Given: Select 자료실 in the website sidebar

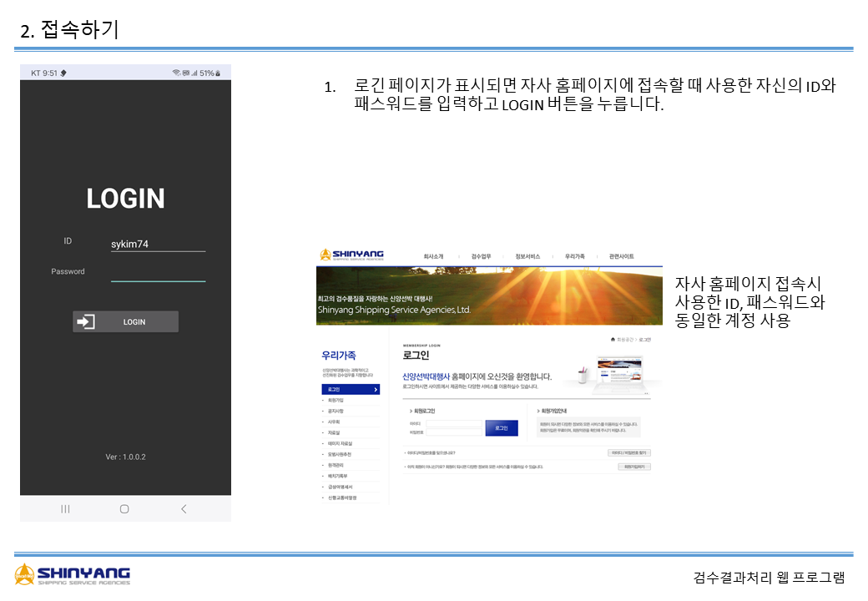Looking at the screenshot, I should pyautogui.click(x=334, y=432).
